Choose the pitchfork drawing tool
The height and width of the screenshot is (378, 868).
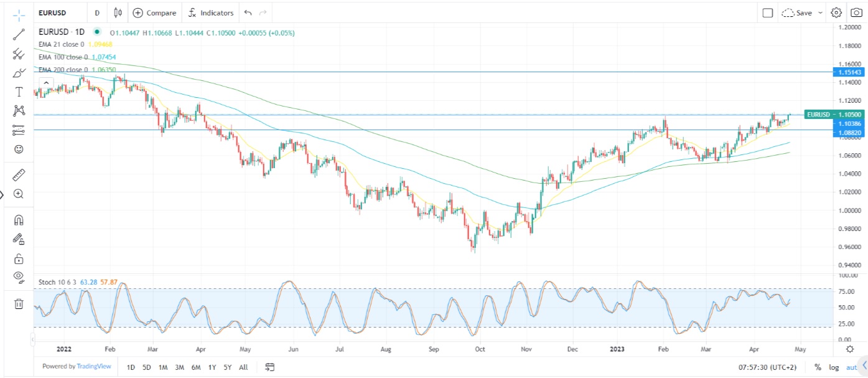19,54
